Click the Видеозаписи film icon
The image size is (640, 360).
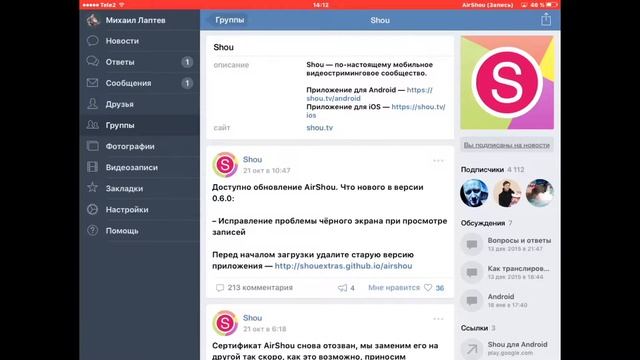93,167
